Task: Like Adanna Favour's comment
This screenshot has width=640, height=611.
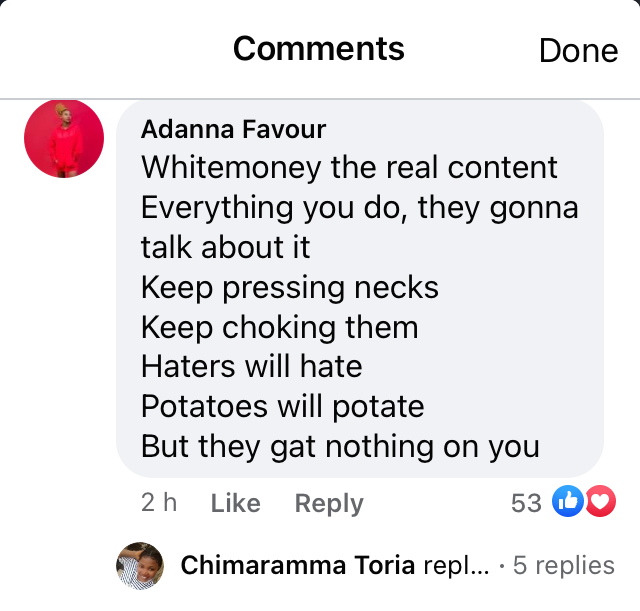Action: pyautogui.click(x=236, y=503)
